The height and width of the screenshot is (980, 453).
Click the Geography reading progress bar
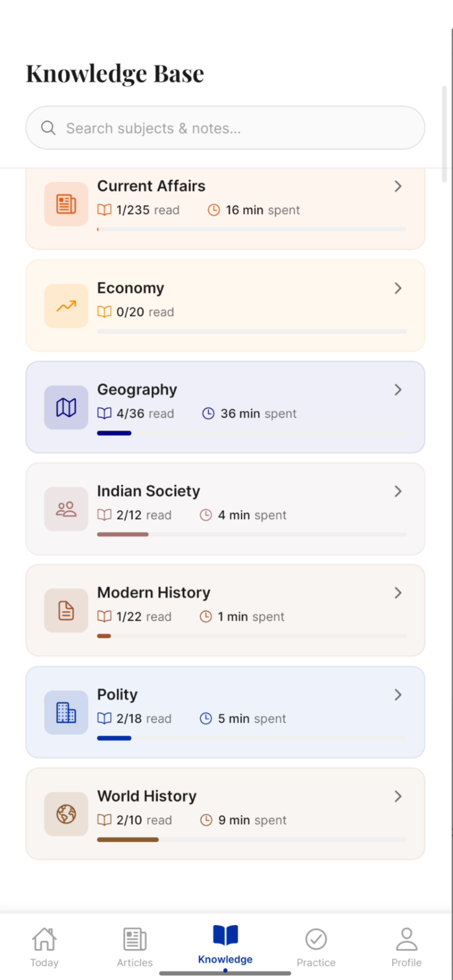point(252,433)
